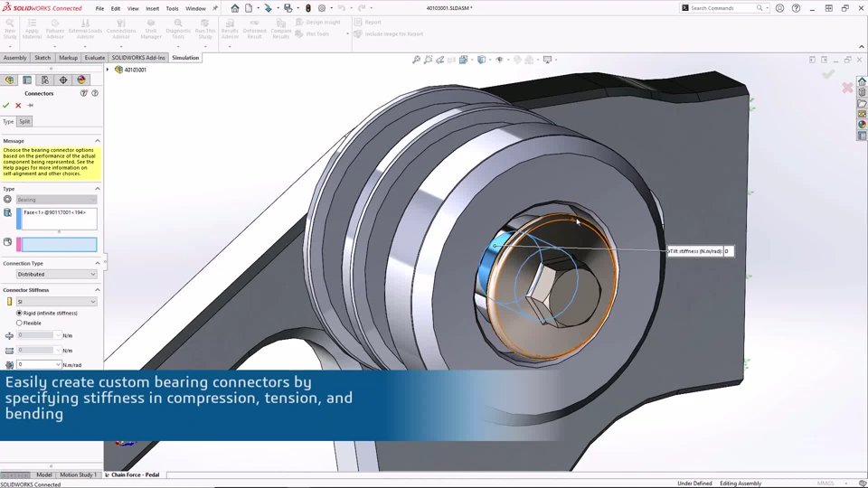Cancel the connector with the red X

(x=18, y=105)
